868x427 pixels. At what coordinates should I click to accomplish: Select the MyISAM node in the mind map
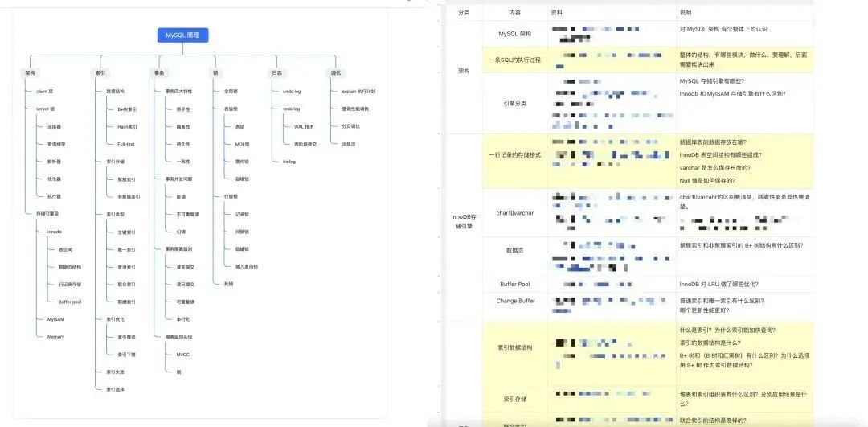(x=55, y=319)
